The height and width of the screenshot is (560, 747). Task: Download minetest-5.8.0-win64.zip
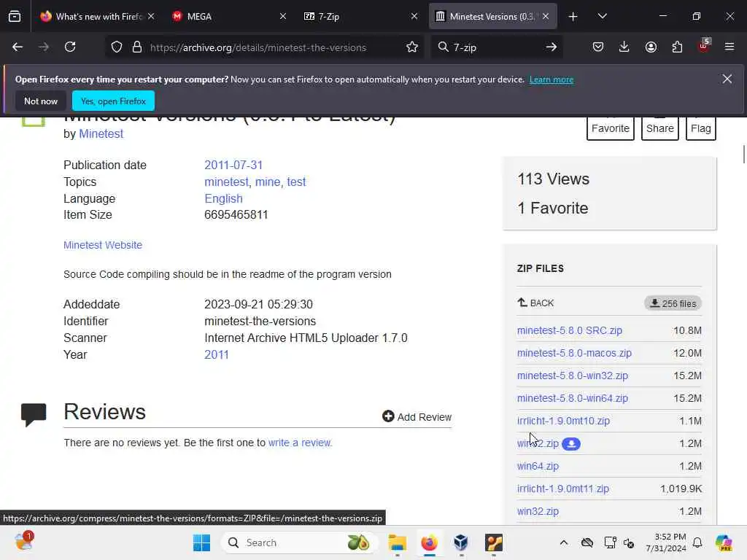point(572,398)
